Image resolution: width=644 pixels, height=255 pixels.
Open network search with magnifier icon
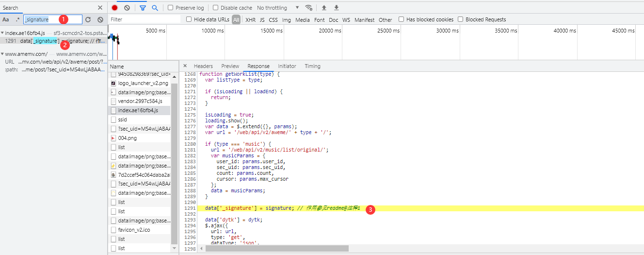(x=155, y=8)
